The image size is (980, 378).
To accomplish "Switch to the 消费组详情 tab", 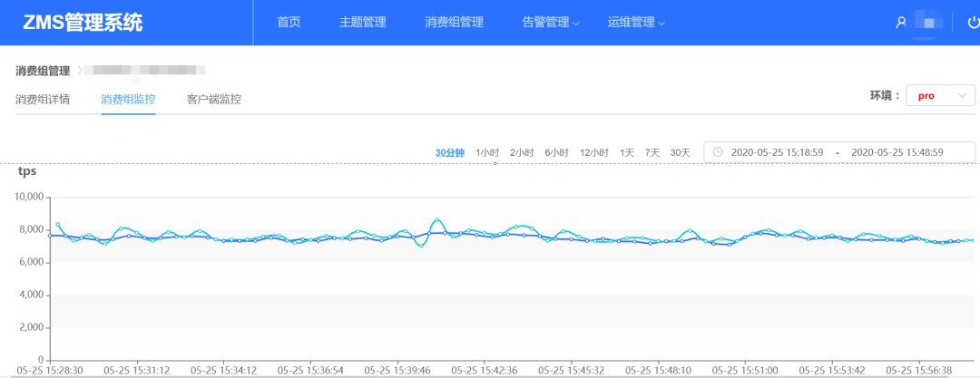I will pyautogui.click(x=43, y=99).
